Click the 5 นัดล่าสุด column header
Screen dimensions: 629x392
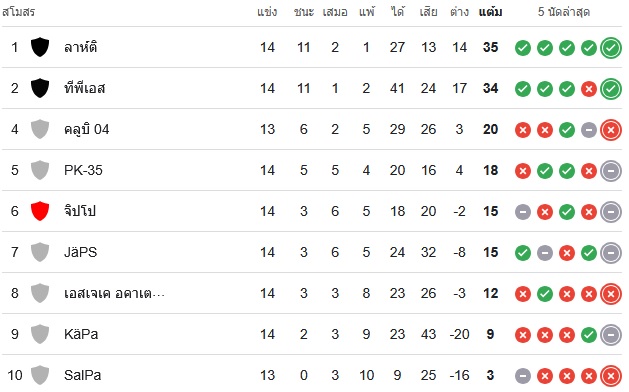(x=564, y=12)
